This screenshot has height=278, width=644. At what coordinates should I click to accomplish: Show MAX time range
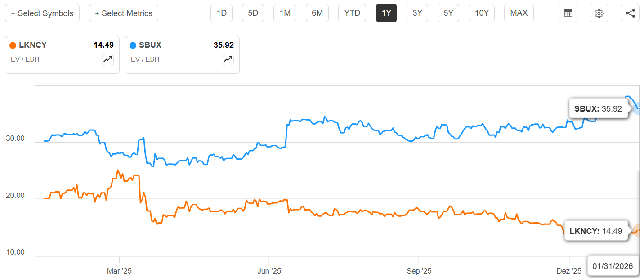click(519, 13)
